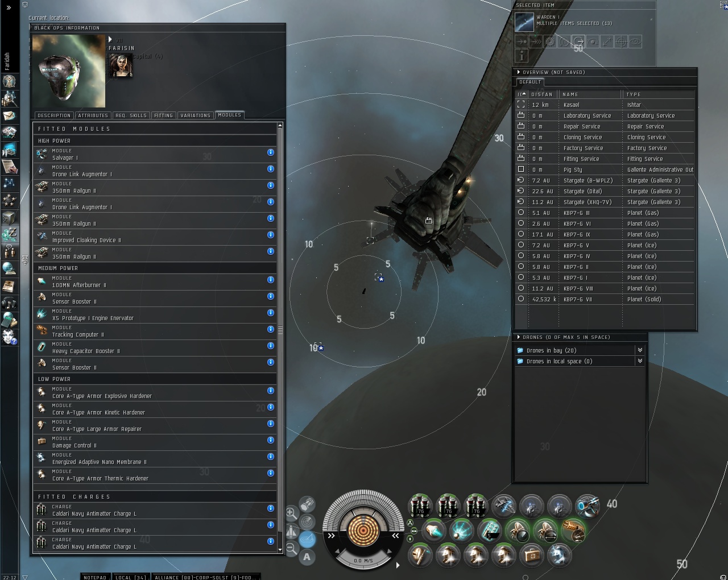Switch to the Fitting tab
Viewport: 728px width, 580px height.
tap(163, 115)
